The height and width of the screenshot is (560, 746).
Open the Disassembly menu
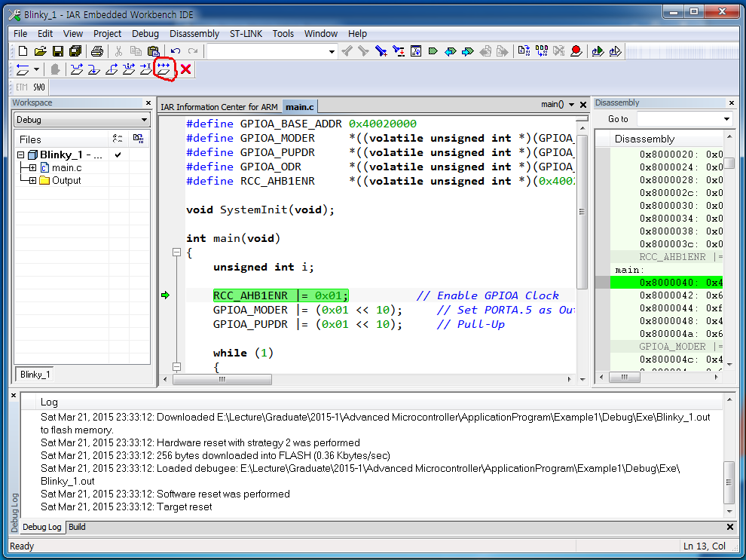pos(194,34)
